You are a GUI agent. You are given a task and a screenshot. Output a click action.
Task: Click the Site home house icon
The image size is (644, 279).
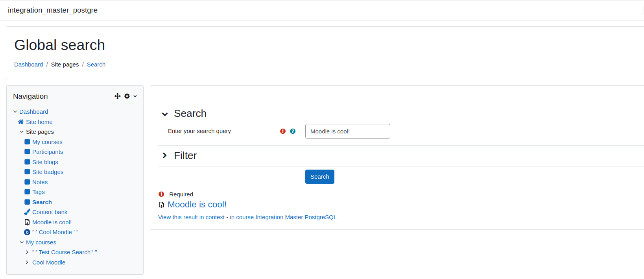coord(21,122)
